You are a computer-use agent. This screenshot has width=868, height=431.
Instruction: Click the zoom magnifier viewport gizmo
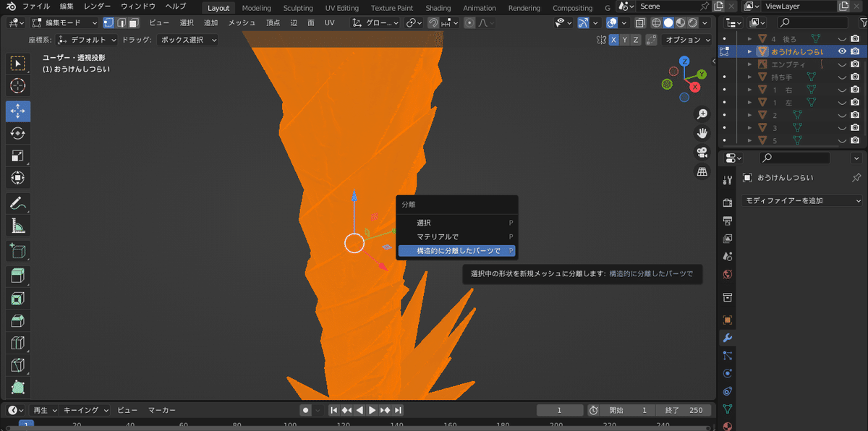702,114
